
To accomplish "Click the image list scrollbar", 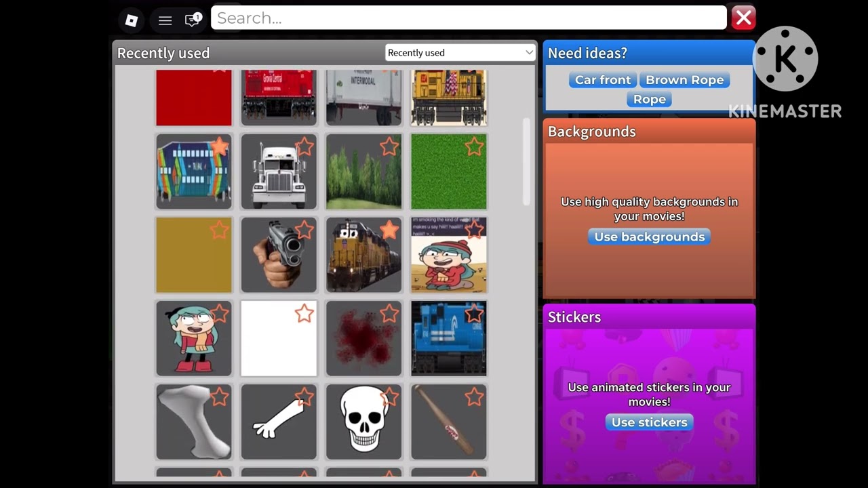I will pos(526,161).
